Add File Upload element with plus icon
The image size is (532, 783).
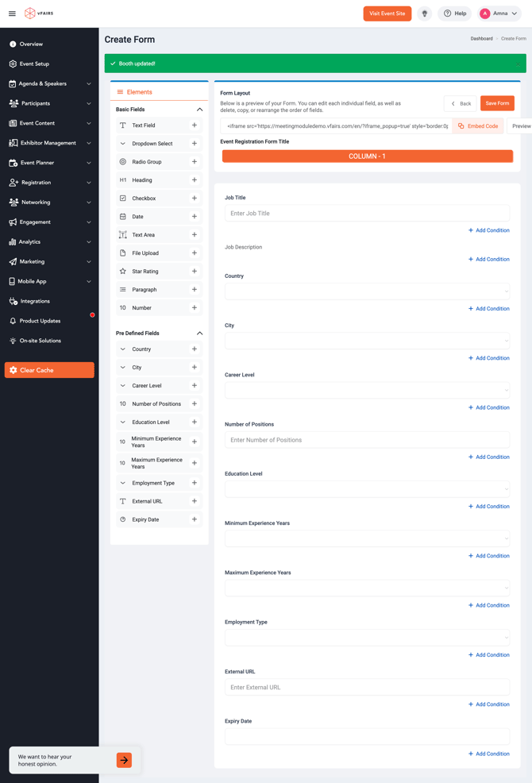(195, 253)
